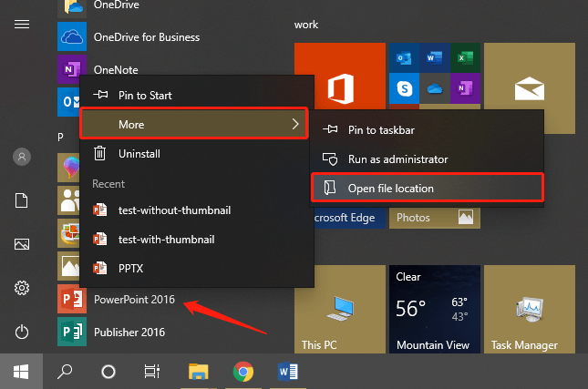Open OneNote in the tile folder
Image resolution: width=588 pixels, height=389 pixels.
click(x=465, y=88)
